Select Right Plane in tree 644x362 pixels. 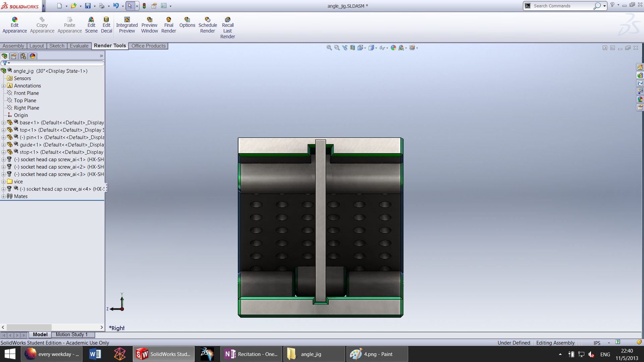click(x=26, y=108)
